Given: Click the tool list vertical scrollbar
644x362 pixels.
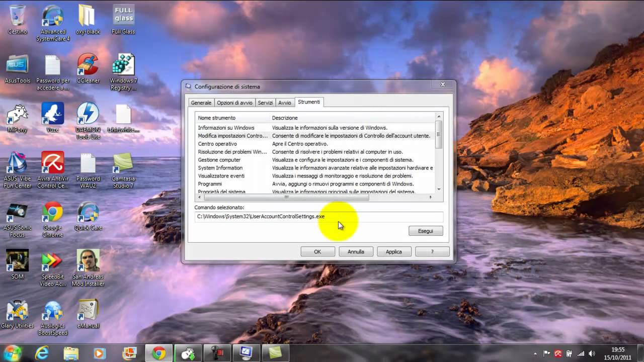Looking at the screenshot, I should tap(439, 135).
